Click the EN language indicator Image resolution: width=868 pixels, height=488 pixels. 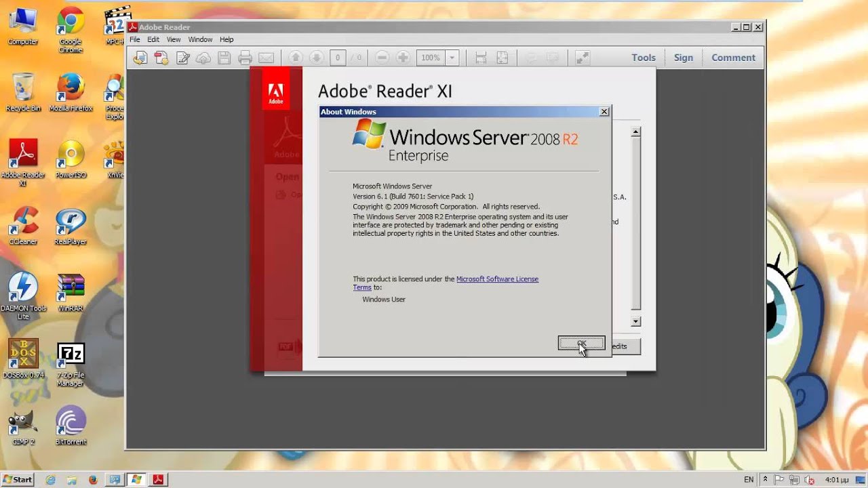click(x=749, y=480)
